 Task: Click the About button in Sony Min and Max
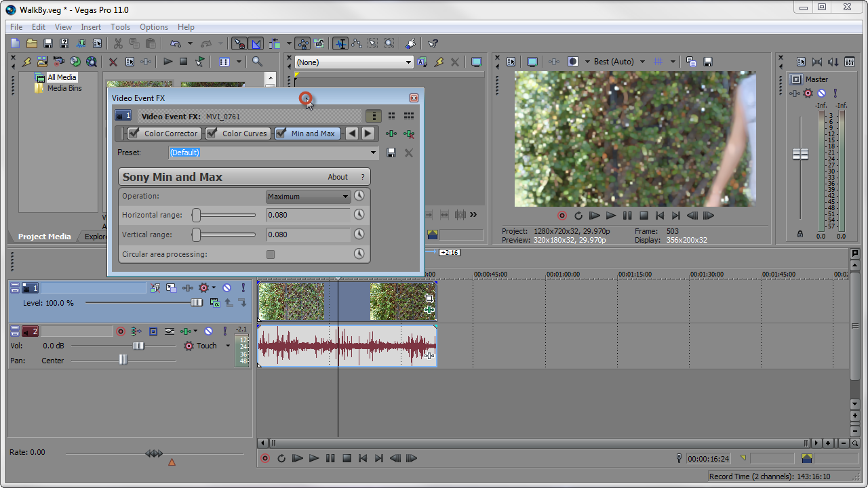click(338, 177)
